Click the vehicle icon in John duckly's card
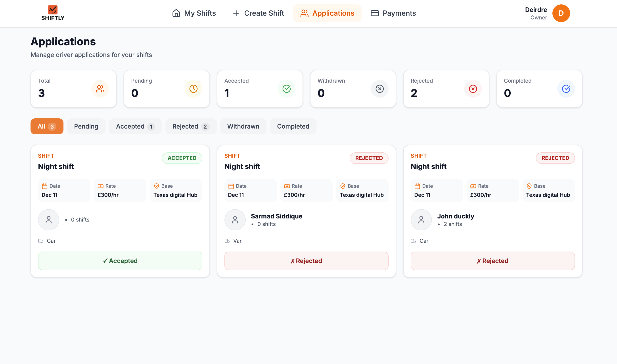This screenshot has height=364, width=617. point(414,241)
